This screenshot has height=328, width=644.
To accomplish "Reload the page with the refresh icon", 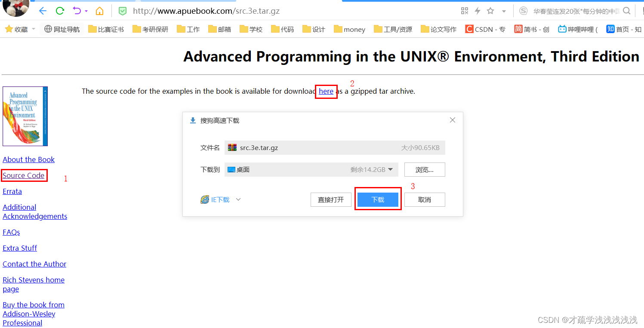I will pos(60,11).
